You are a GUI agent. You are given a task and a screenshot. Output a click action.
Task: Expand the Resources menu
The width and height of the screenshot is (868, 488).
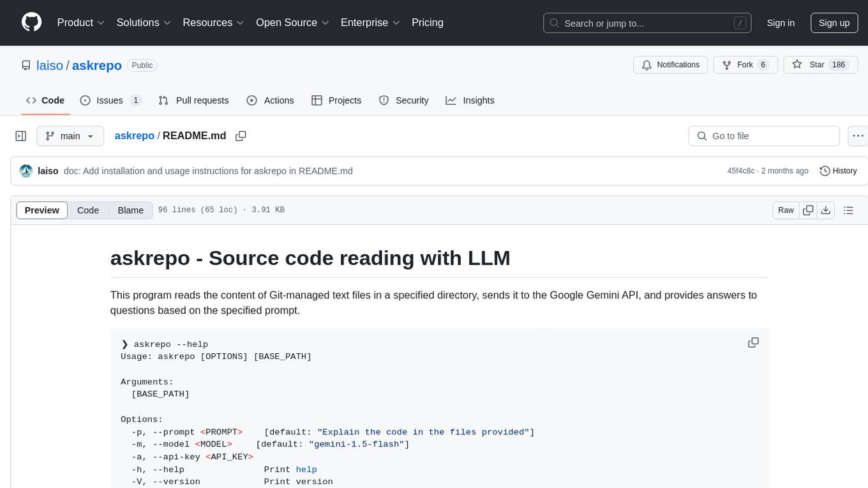coord(213,22)
